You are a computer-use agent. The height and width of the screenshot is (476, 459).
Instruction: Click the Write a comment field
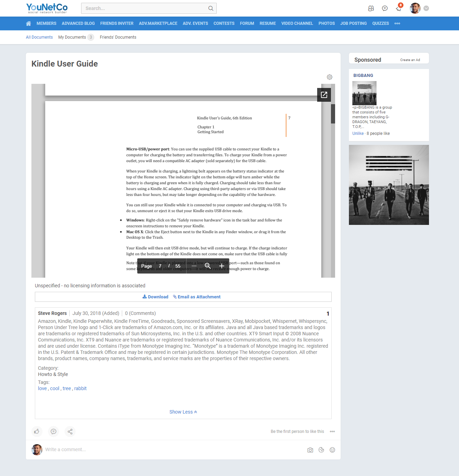[x=173, y=449]
